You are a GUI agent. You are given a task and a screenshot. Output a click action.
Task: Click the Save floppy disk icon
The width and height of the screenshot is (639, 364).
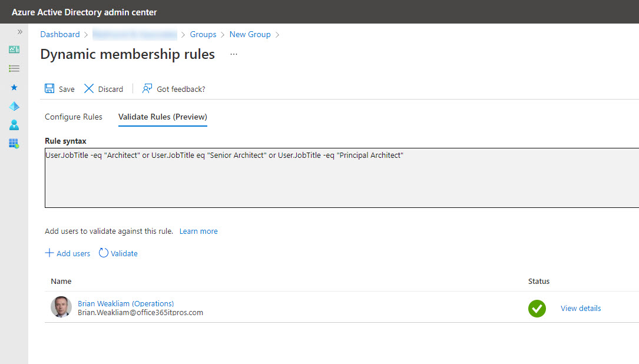pos(49,88)
